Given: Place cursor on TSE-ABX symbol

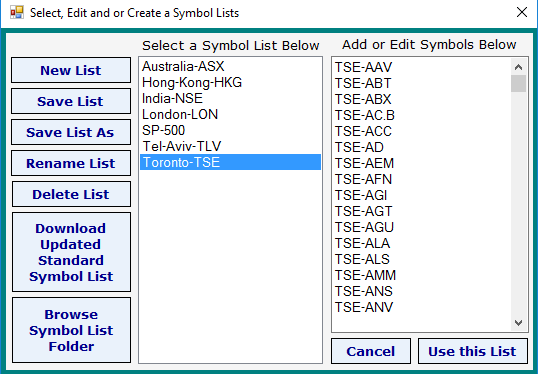Looking at the screenshot, I should click(363, 99).
